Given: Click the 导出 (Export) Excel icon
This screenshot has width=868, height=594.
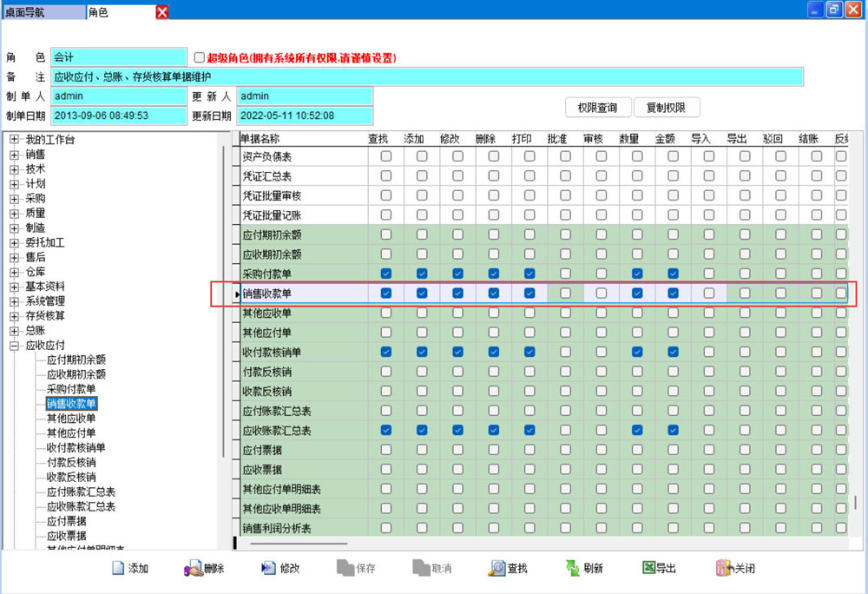Looking at the screenshot, I should 648,568.
